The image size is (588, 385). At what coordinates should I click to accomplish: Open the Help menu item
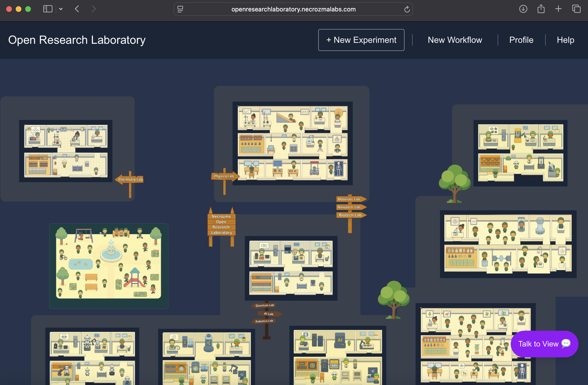click(x=565, y=40)
